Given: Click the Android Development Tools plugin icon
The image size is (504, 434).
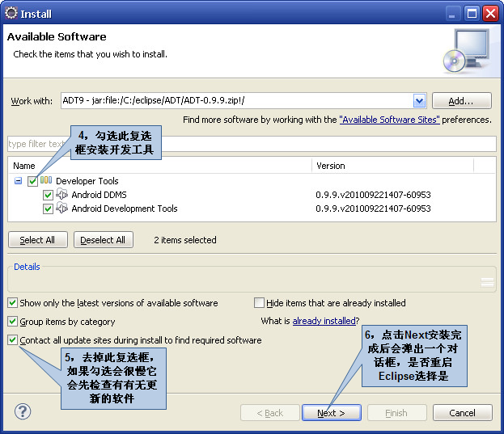Looking at the screenshot, I should pos(61,208).
